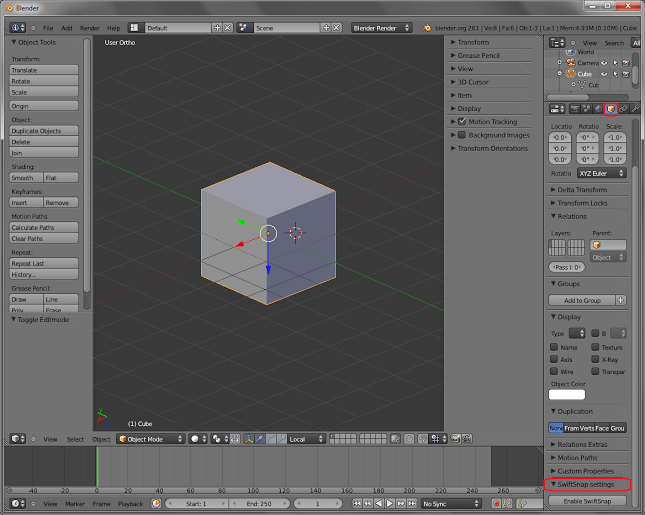
Task: Expand the Delta Transform panel
Action: point(582,189)
